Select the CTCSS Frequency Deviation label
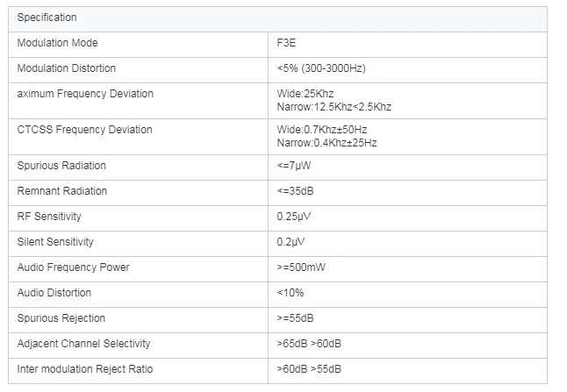Viewport: 567px width, 392px height. pyautogui.click(x=84, y=130)
